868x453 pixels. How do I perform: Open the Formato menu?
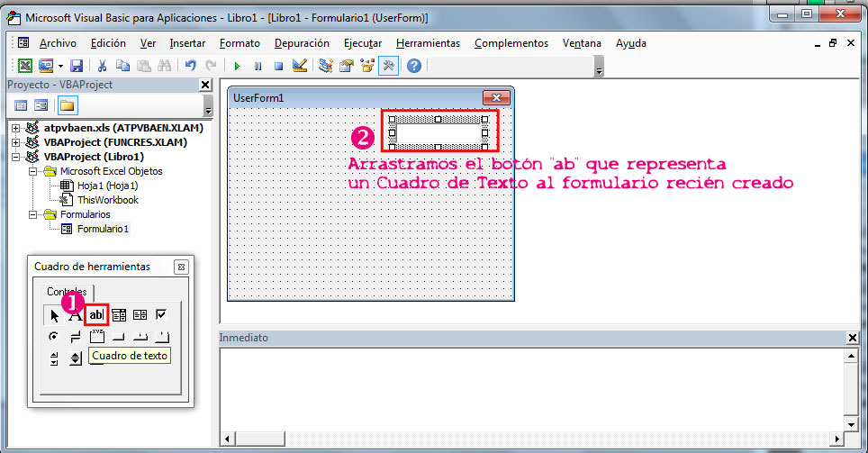[240, 43]
